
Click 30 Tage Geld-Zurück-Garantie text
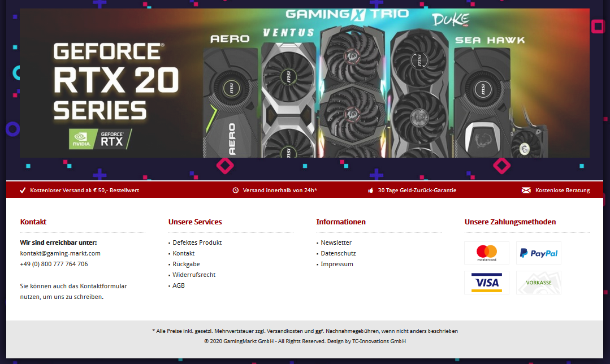pos(417,190)
